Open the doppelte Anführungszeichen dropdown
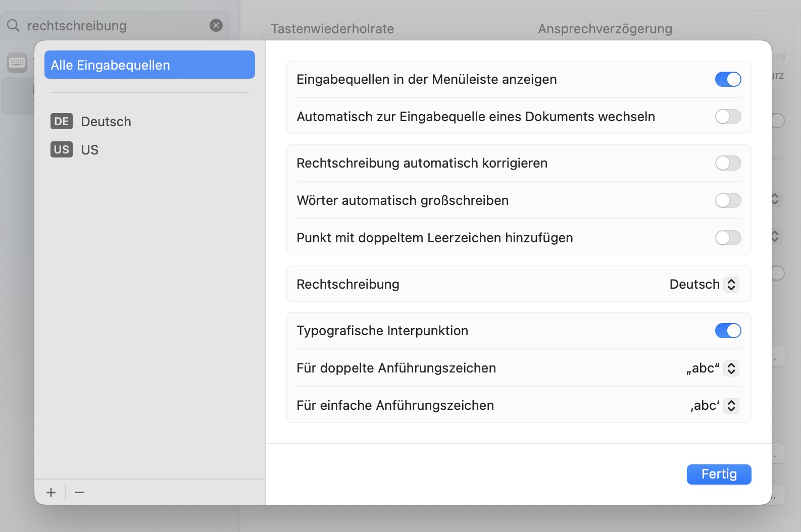This screenshot has width=801, height=532. click(731, 368)
